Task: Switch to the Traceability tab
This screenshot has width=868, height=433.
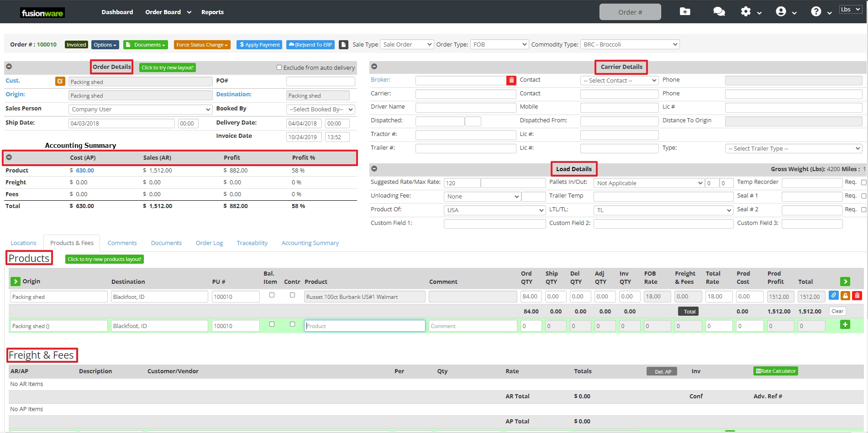Action: (x=252, y=243)
